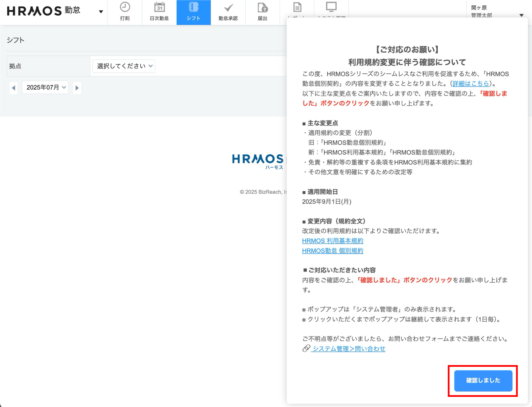This screenshot has height=407, width=532.
Task: Click the blue HRMOS ハーモス footer logo
Action: coord(258,161)
